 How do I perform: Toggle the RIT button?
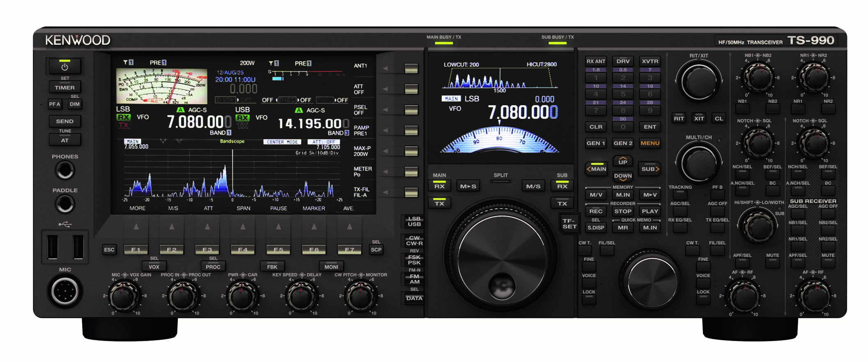679,118
